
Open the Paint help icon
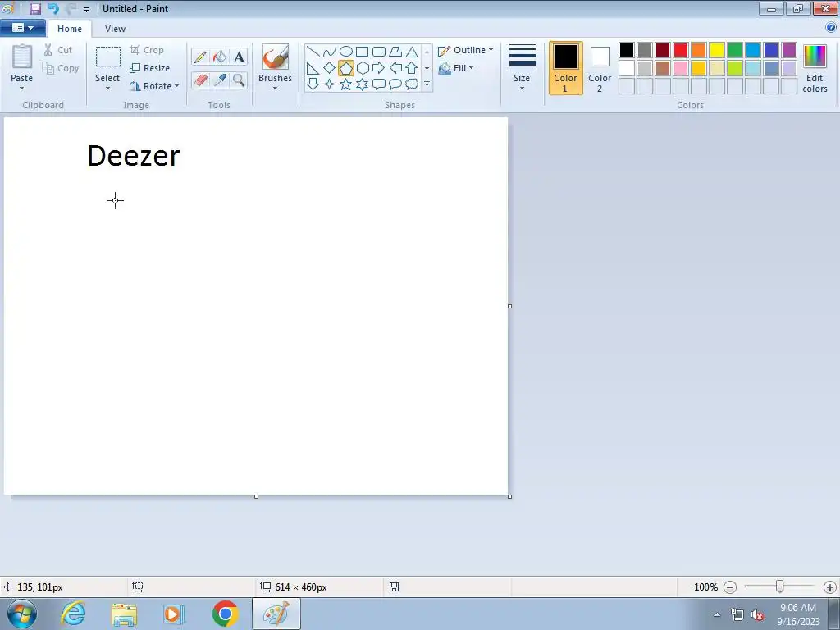click(x=831, y=27)
